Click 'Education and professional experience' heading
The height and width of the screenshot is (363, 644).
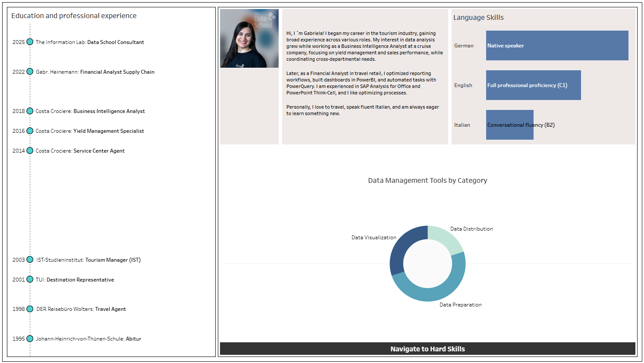[74, 16]
